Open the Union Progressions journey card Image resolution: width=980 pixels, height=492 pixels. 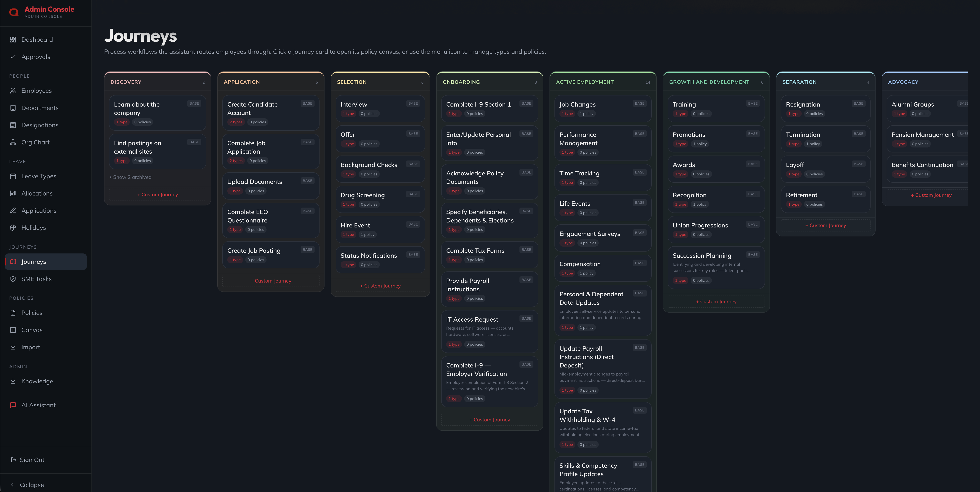coord(716,229)
